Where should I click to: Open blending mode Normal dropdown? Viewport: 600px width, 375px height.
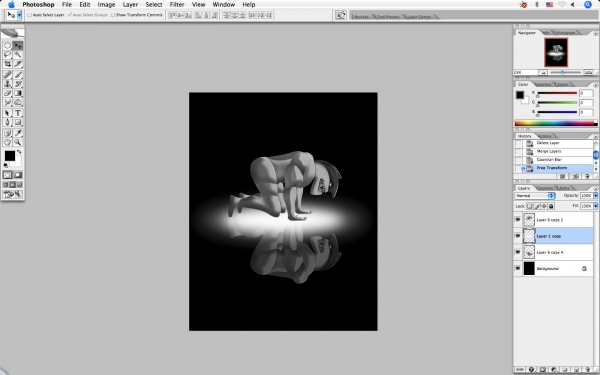[x=535, y=196]
